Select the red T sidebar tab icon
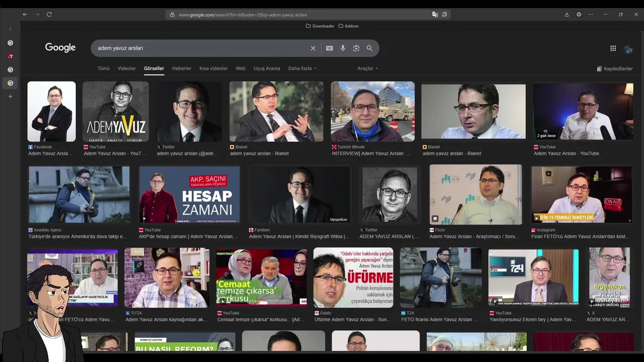The width and height of the screenshot is (644, 362). coord(10,56)
